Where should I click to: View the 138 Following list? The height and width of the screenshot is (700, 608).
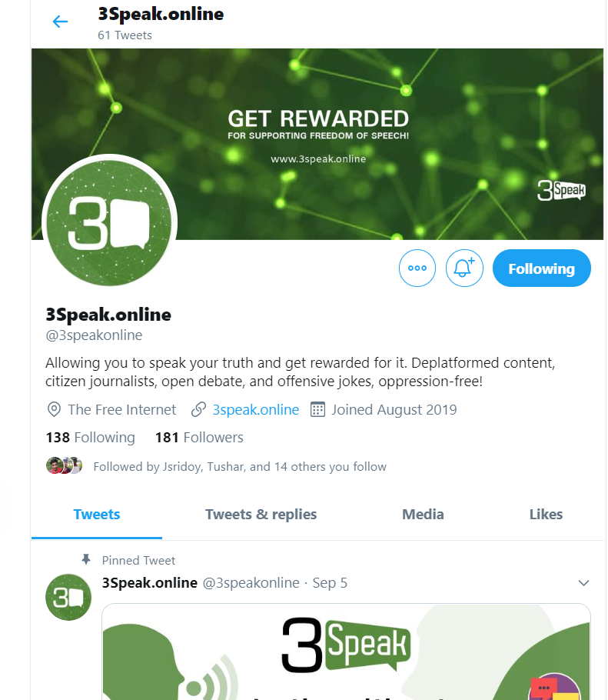[90, 438]
